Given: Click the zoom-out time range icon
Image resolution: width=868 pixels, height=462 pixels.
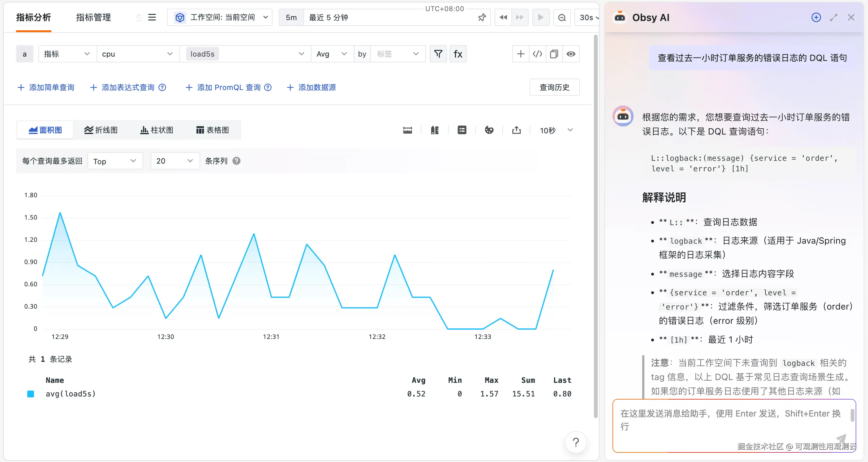Looking at the screenshot, I should [x=562, y=18].
